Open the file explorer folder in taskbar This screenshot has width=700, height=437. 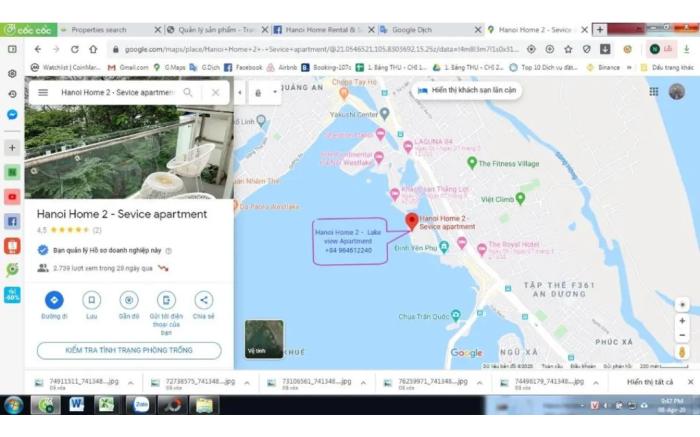[x=204, y=405]
